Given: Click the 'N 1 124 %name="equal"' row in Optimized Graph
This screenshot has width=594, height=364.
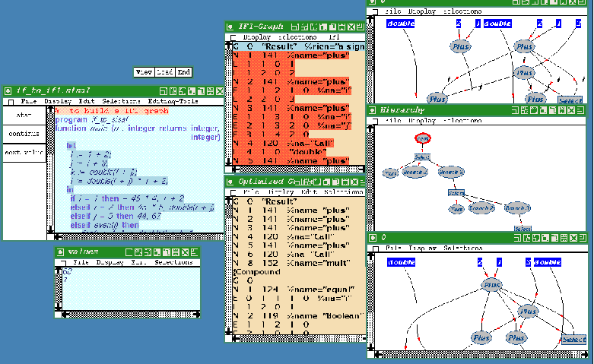Looking at the screenshot, I should point(294,290).
